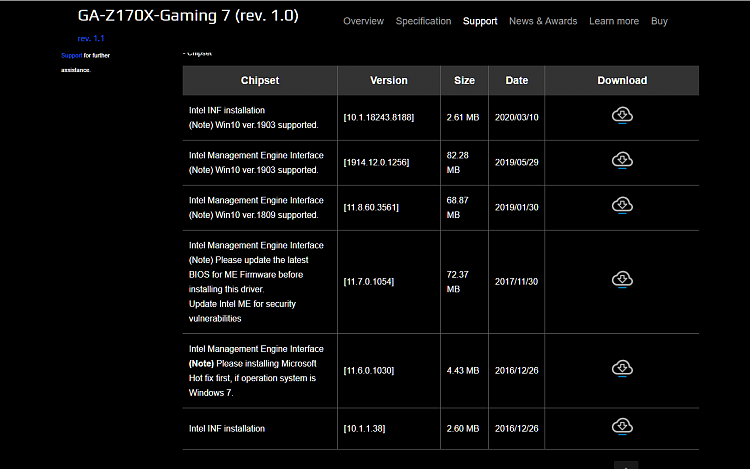This screenshot has height=469, width=750.
Task: Click the date 2019/01/30
Action: click(517, 207)
